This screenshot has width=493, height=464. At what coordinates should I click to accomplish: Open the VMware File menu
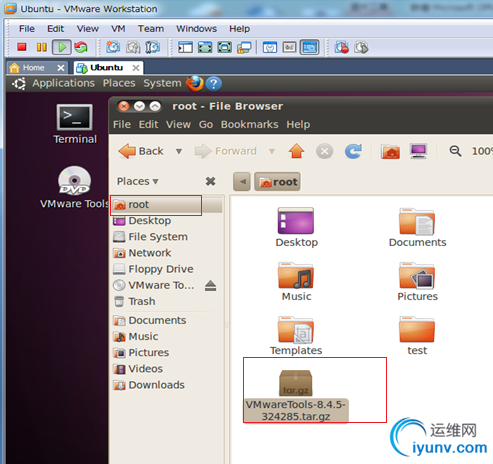click(27, 29)
